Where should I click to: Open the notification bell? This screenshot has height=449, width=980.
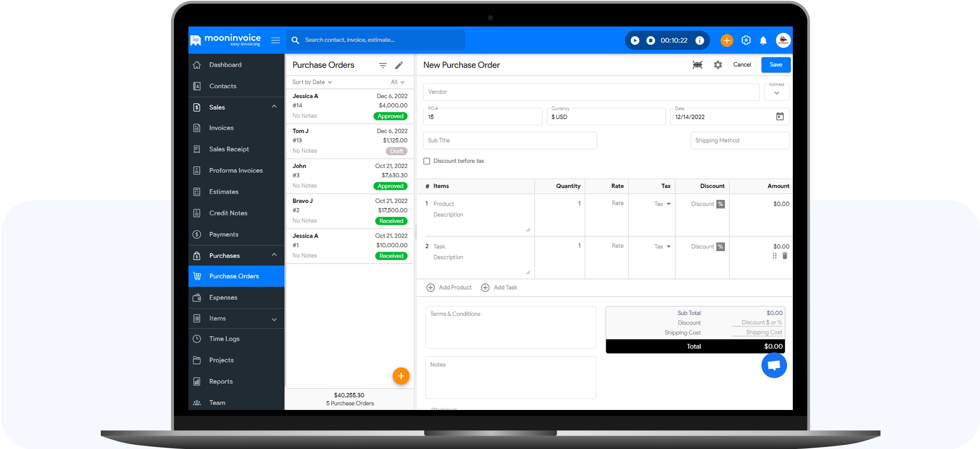[x=763, y=40]
